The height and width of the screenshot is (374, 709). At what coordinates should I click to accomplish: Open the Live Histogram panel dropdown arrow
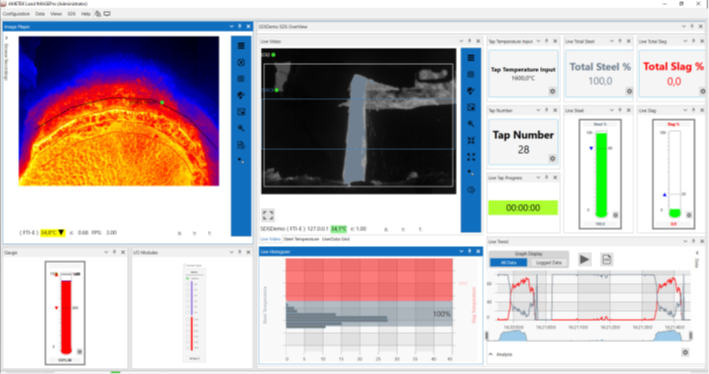[x=461, y=251]
